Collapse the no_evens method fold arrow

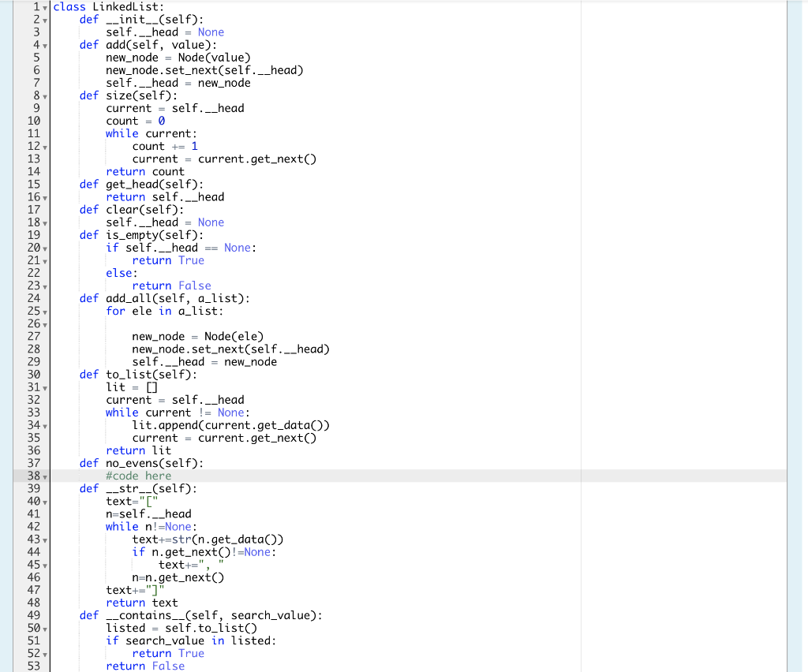(45, 476)
